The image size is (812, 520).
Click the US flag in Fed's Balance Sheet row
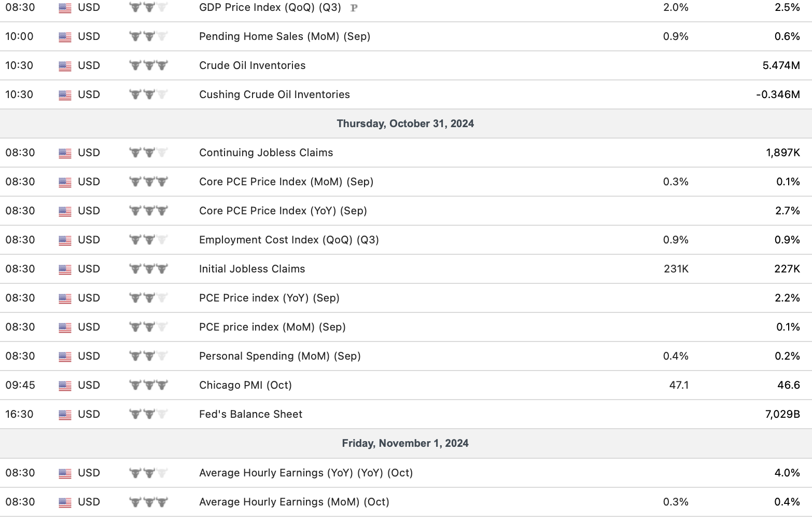pos(65,415)
